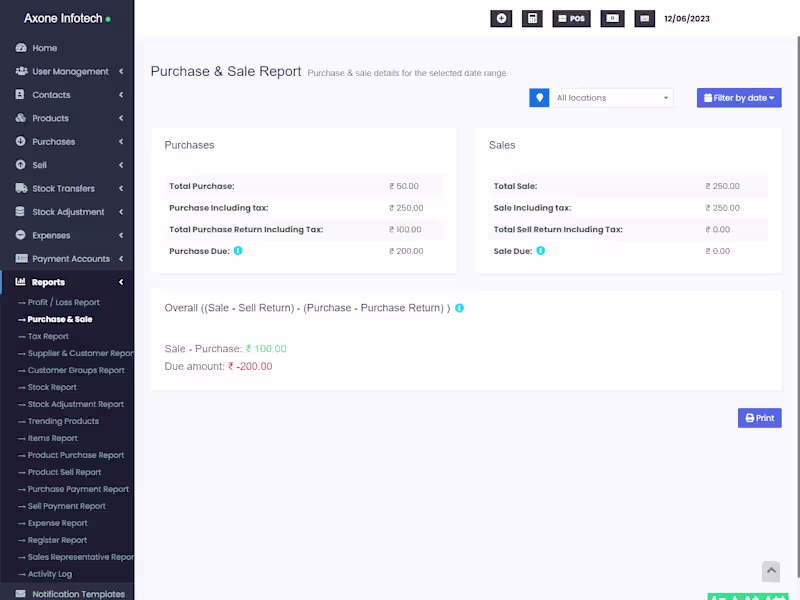
Task: Go to Stock Report
Action: click(52, 387)
